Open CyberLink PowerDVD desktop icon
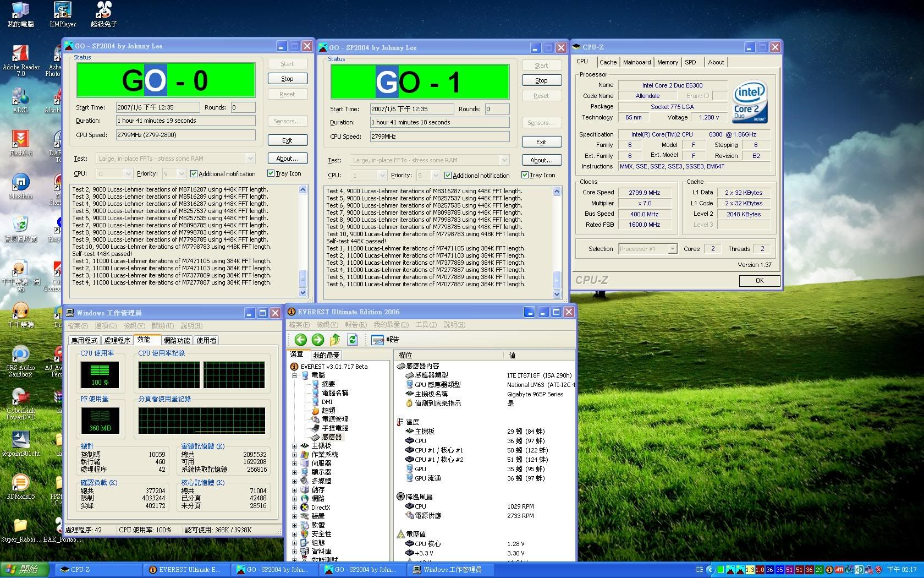The width and height of the screenshot is (924, 578). (x=21, y=404)
